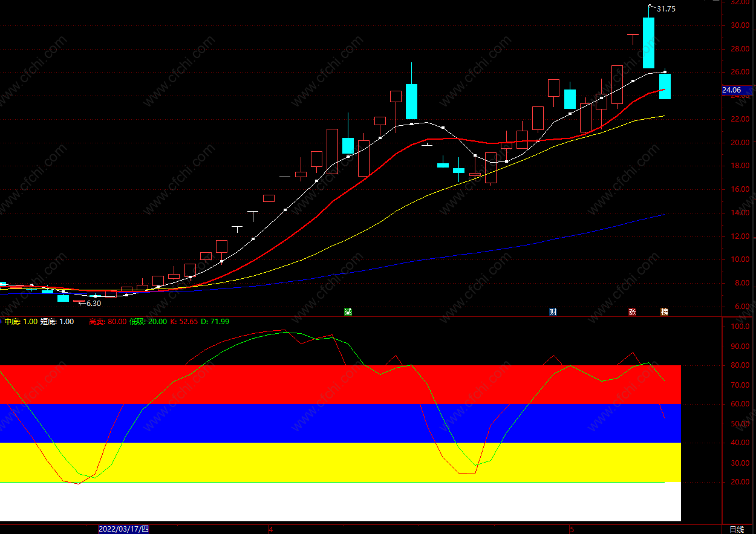Click the 低吸: 20.00 indicator value

click(x=148, y=322)
